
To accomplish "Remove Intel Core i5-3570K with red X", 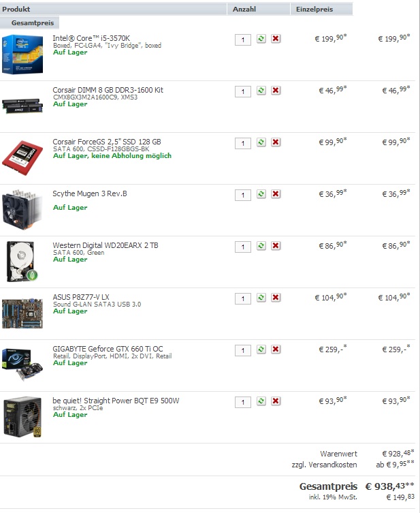I will [276, 39].
